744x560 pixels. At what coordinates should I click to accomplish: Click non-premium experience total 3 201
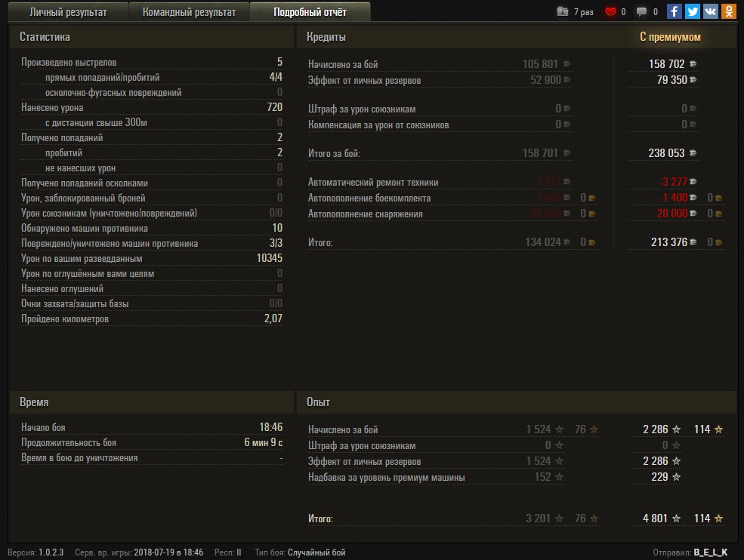pyautogui.click(x=538, y=518)
